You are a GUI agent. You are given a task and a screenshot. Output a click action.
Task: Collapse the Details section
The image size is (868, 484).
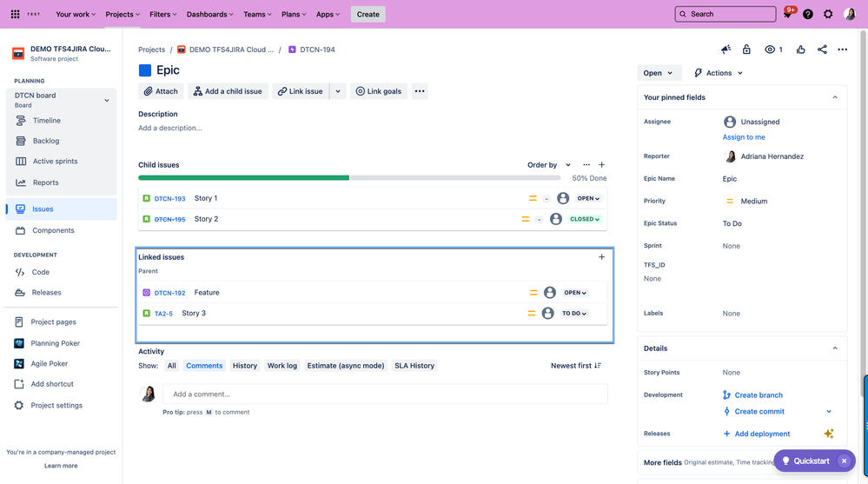click(835, 348)
